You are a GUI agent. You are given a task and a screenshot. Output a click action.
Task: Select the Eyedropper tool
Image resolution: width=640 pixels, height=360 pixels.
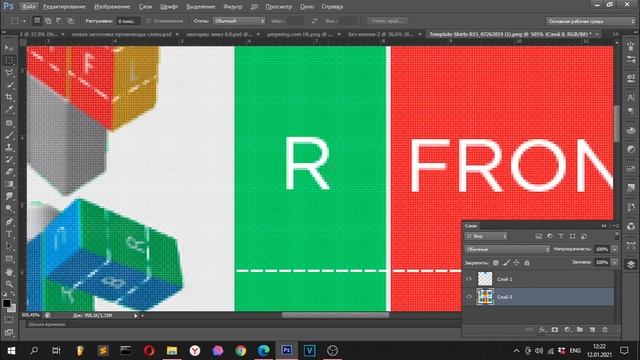[9, 109]
